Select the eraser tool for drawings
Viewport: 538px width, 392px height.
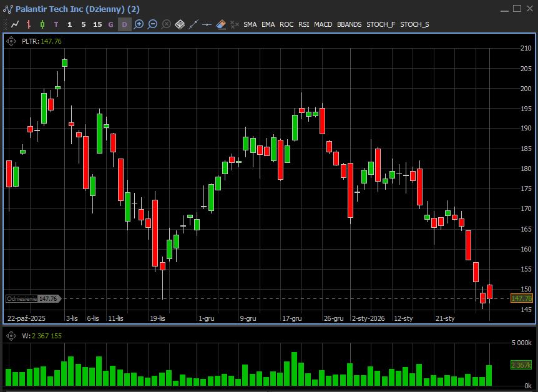point(221,24)
